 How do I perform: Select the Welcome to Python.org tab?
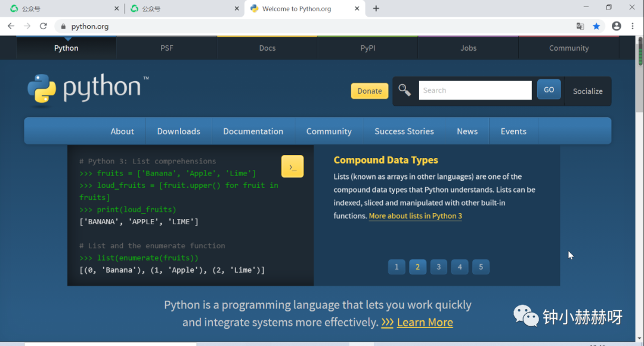point(304,8)
